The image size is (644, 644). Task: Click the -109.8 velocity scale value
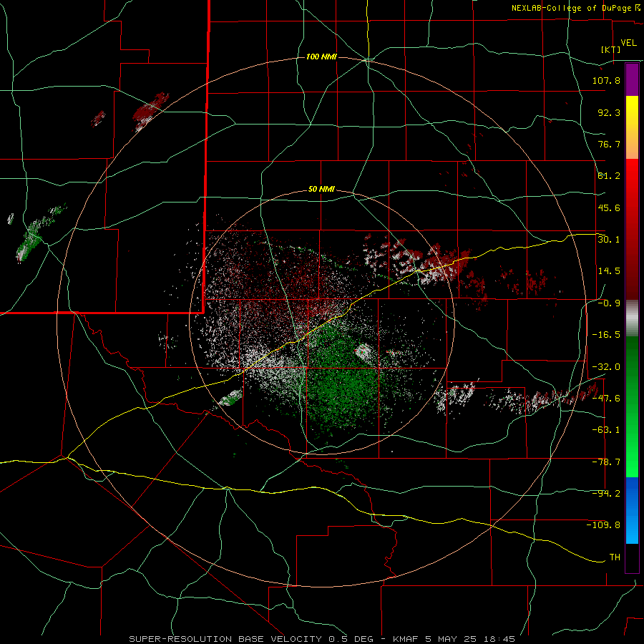point(603,525)
